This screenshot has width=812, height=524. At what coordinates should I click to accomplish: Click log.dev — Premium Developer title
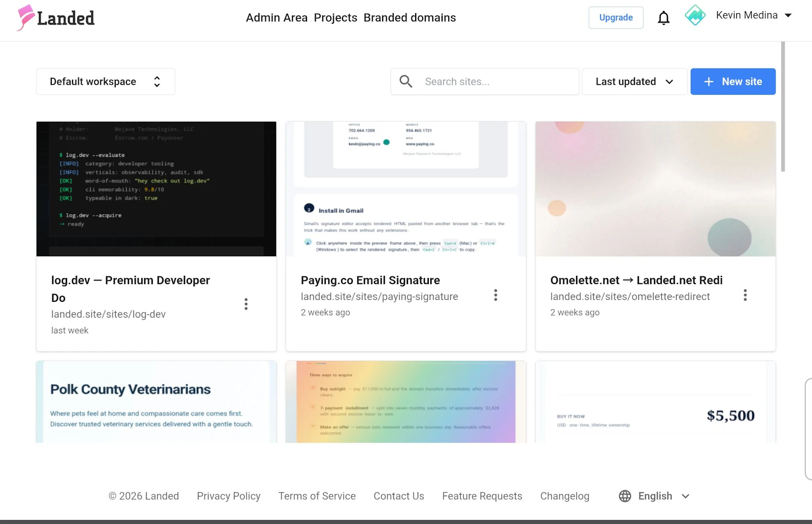coord(130,289)
